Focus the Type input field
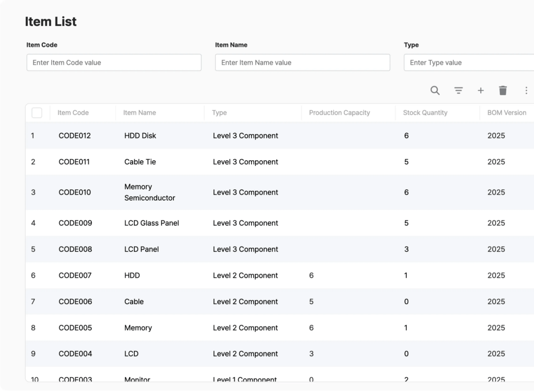This screenshot has width=534, height=392. 469,63
